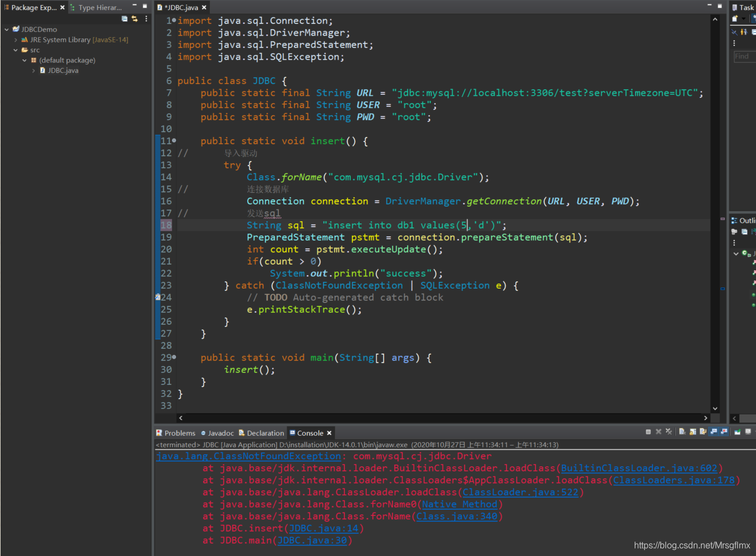Select JRE System Library entry
756x556 pixels.
pos(74,40)
